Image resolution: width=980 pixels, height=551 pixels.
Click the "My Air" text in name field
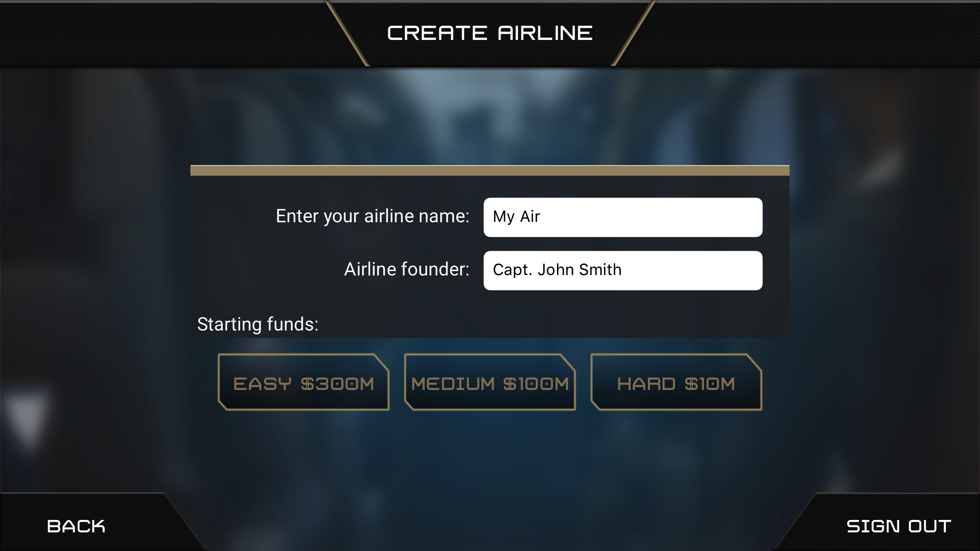[517, 217]
